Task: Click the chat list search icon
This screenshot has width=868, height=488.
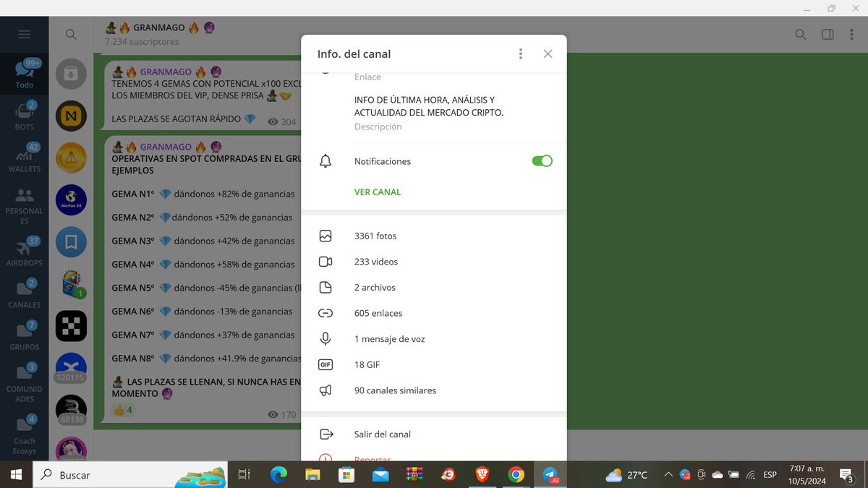Action: [71, 34]
